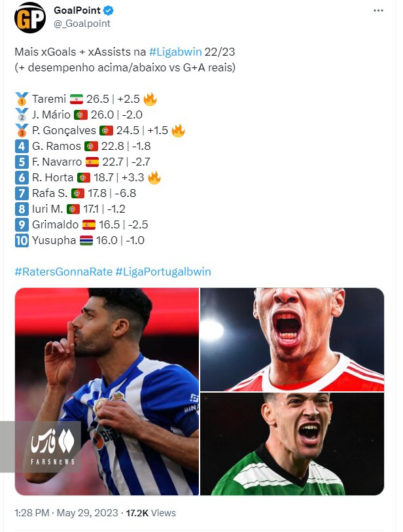The width and height of the screenshot is (403, 532).
Task: Open the #RatersGonnaRate hashtag
Action: click(x=63, y=272)
